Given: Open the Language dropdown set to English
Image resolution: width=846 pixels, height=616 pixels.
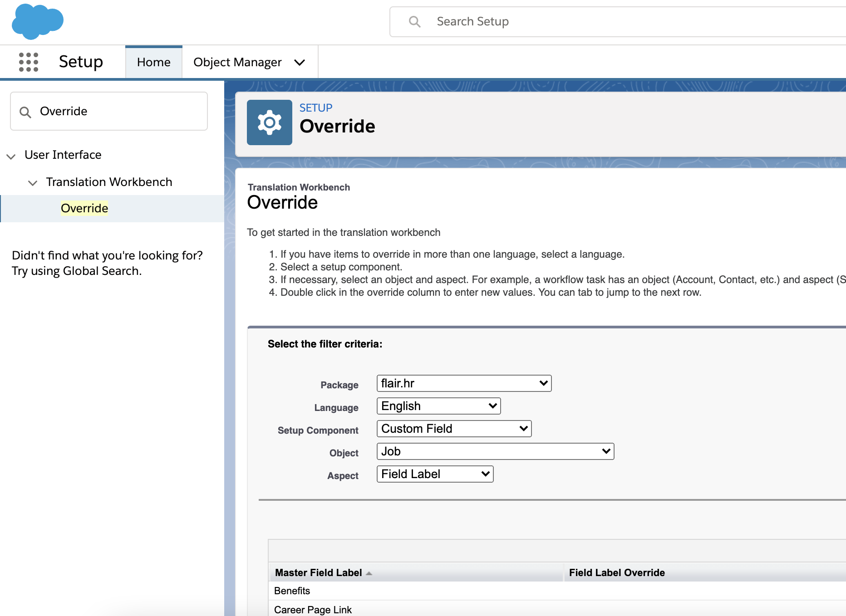Looking at the screenshot, I should point(438,406).
